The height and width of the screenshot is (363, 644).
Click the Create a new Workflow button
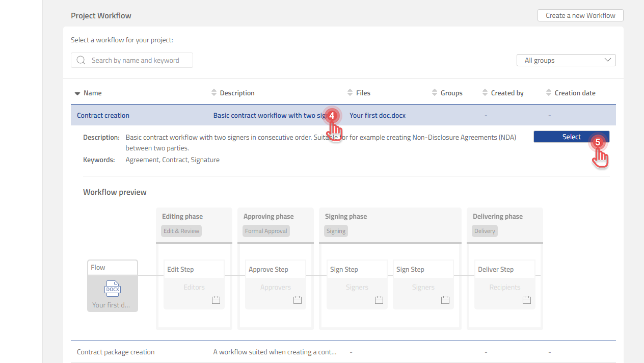tap(580, 15)
